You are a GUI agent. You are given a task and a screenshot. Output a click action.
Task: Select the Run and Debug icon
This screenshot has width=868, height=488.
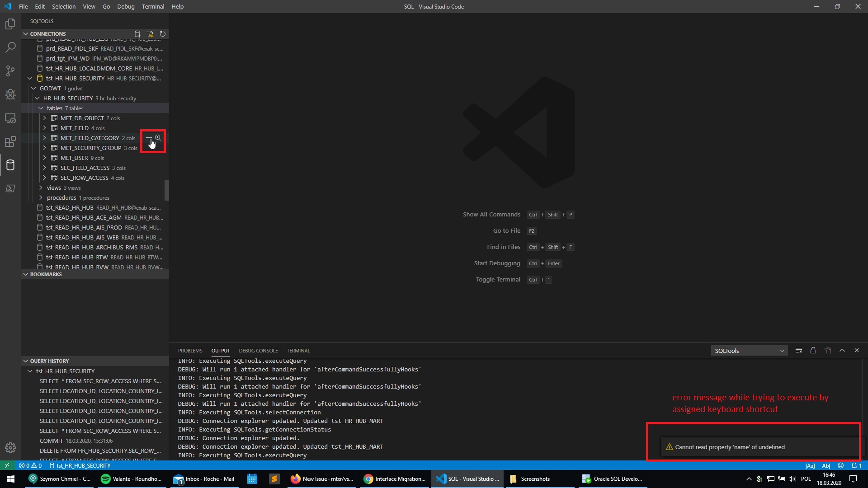10,94
